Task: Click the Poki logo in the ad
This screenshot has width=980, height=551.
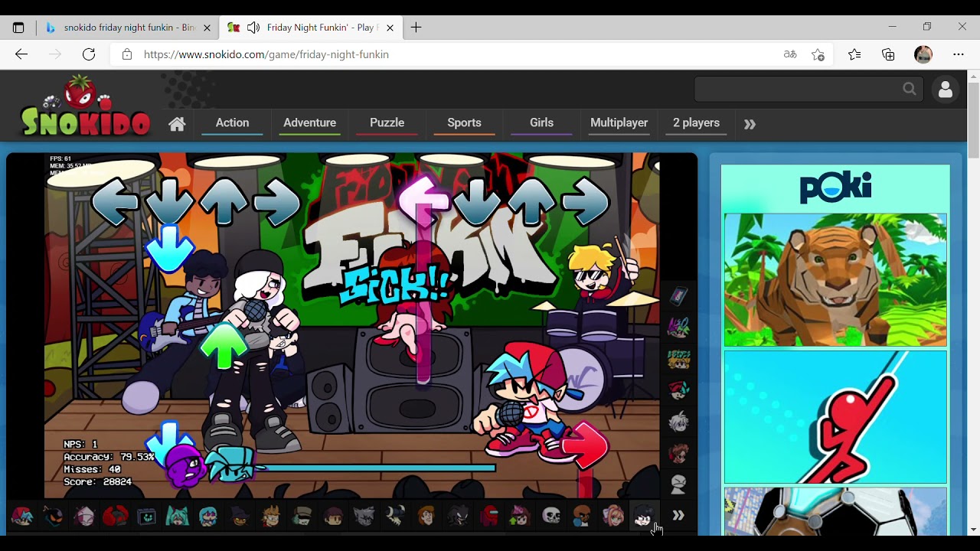Action: click(835, 187)
